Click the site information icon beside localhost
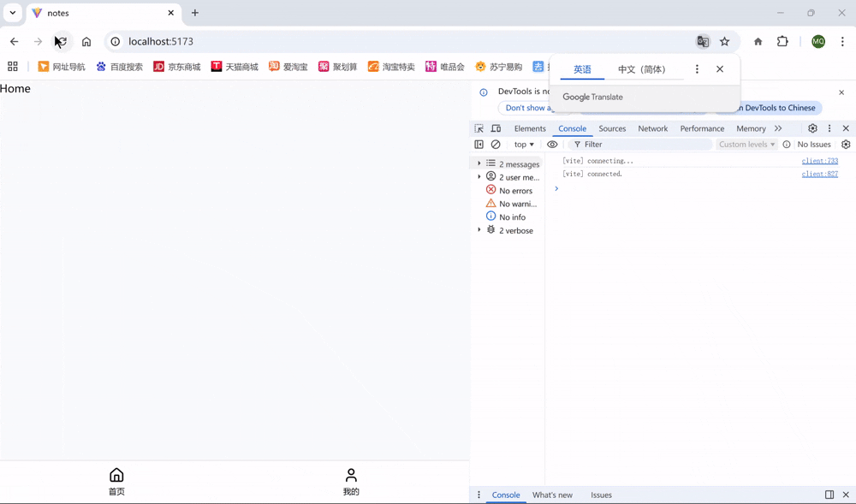 tap(116, 41)
